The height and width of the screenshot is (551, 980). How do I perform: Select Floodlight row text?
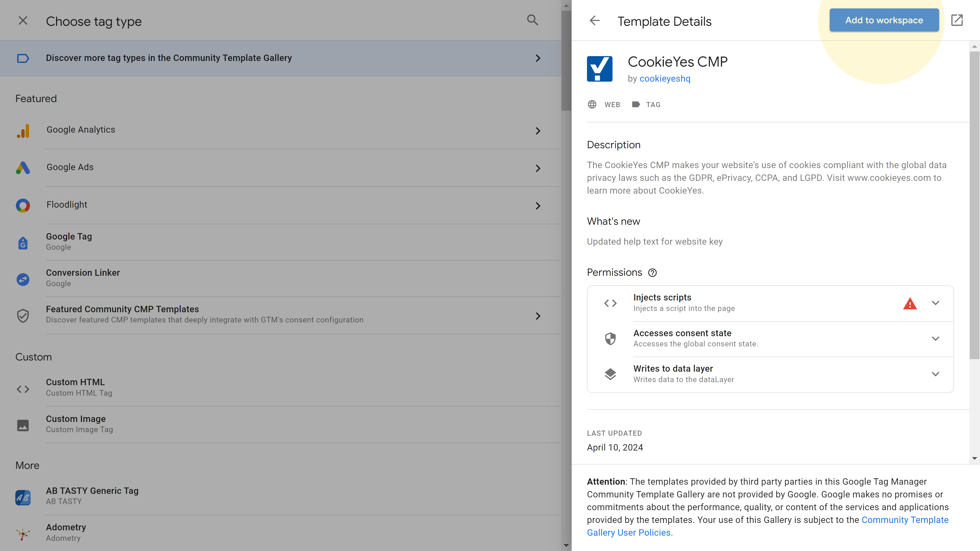click(67, 205)
